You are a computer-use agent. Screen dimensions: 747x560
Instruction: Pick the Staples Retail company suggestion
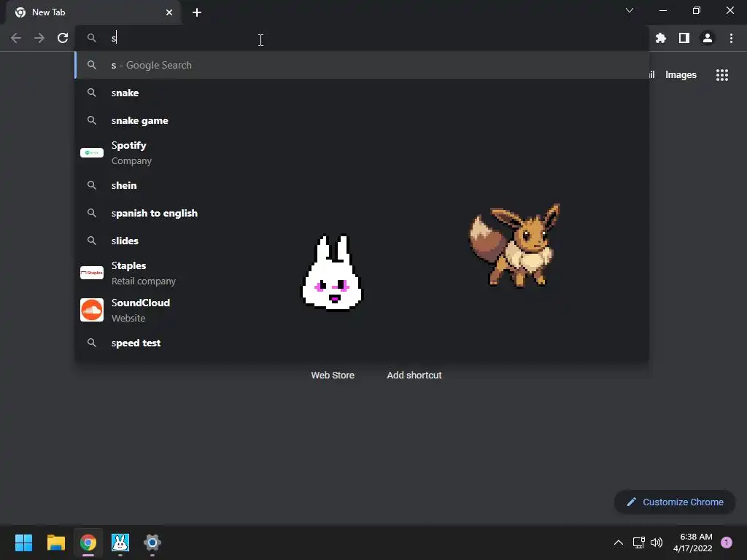[x=362, y=273]
